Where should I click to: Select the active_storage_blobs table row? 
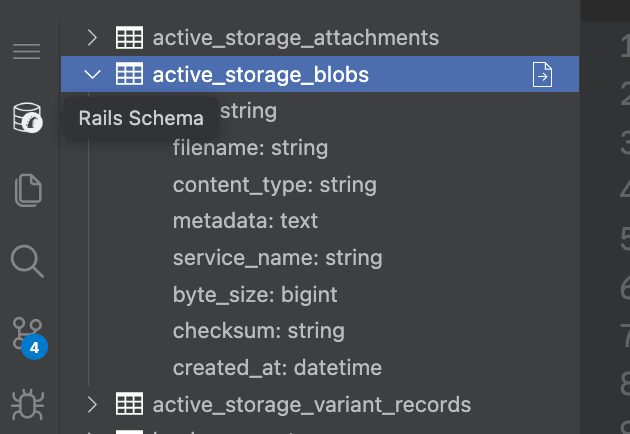(x=320, y=74)
